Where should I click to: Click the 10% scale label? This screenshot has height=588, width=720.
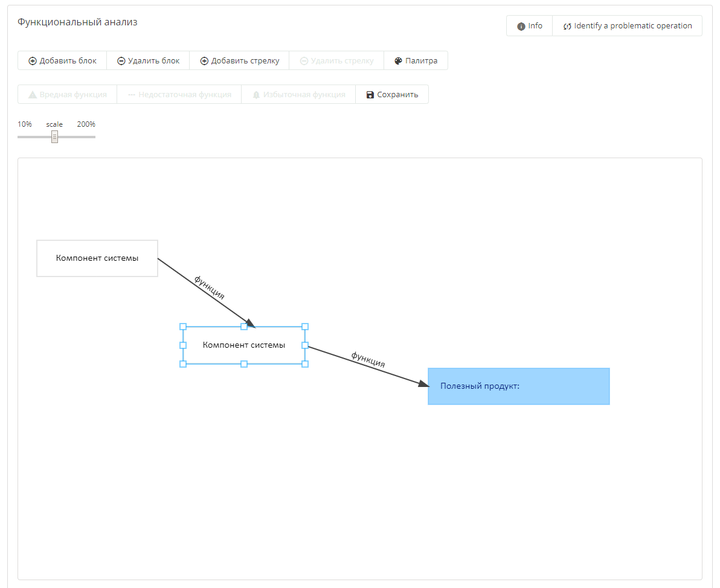[x=25, y=124]
